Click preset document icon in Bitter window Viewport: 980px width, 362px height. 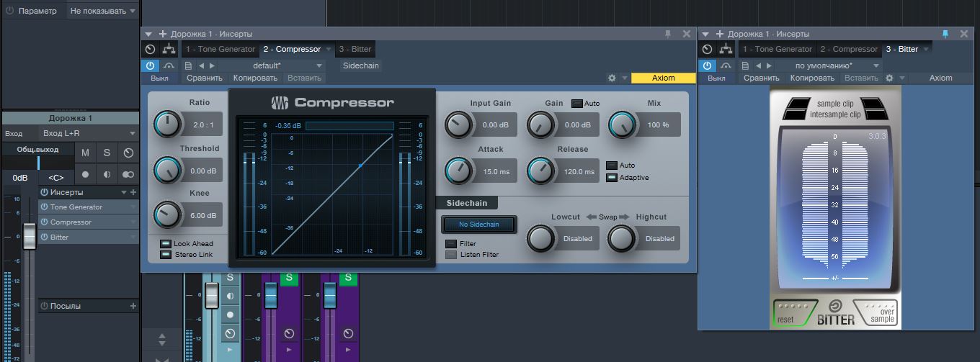[746, 65]
